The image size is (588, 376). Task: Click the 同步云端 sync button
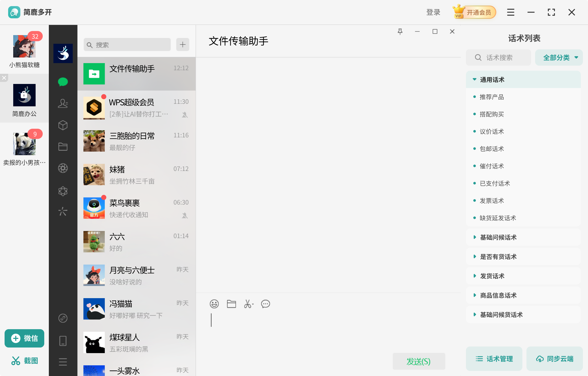point(554,359)
